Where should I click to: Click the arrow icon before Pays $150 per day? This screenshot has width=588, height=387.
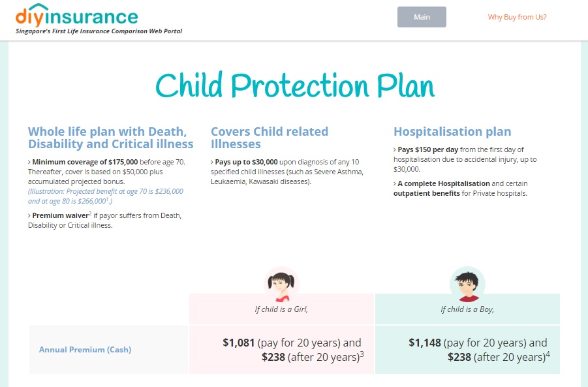click(395, 149)
